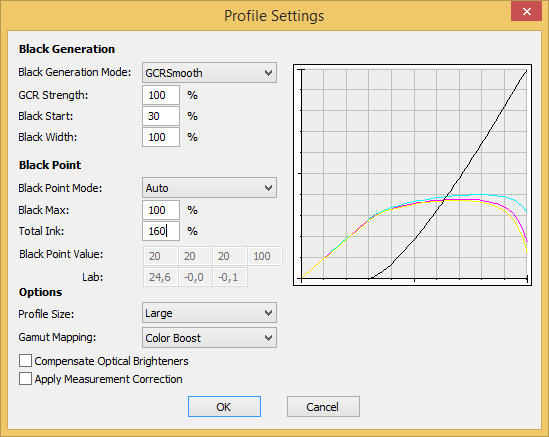549x437 pixels.
Task: Open the Gamut Mapping dropdown showing Color Boost
Action: 209,338
